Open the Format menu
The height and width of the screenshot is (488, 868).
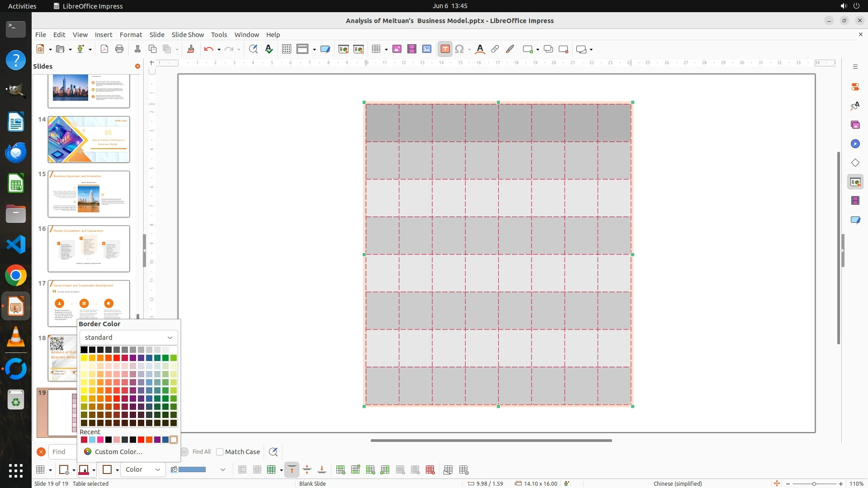tap(131, 34)
